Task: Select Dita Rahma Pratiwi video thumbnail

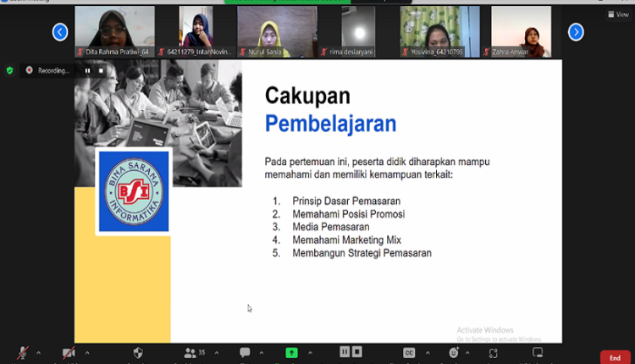Action: 114,31
